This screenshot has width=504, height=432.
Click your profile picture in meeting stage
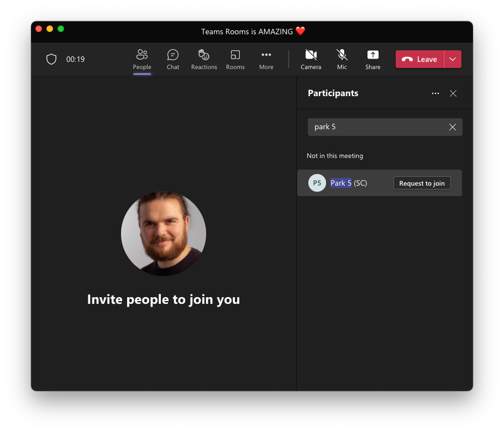[163, 234]
